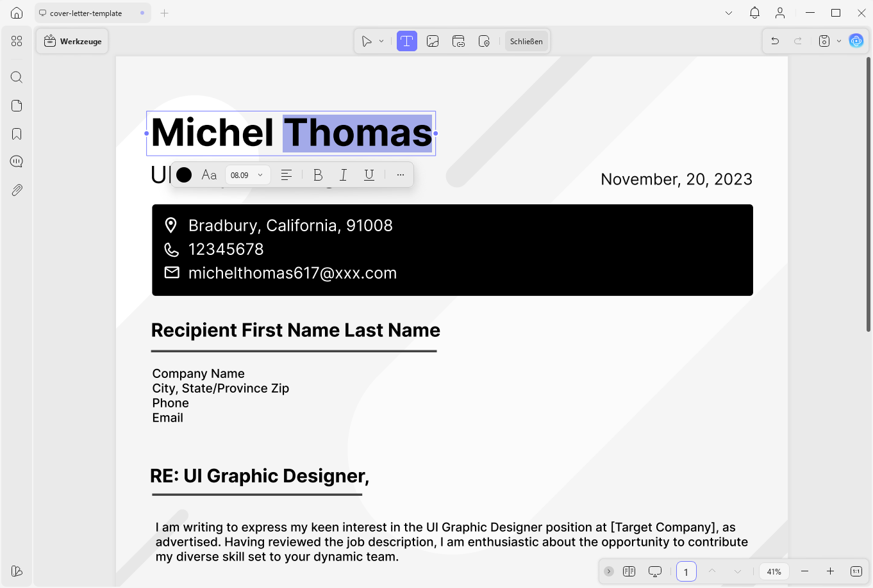The image size is (873, 588).
Task: Expand the pointer tool dropdown arrow
Action: coord(381,41)
